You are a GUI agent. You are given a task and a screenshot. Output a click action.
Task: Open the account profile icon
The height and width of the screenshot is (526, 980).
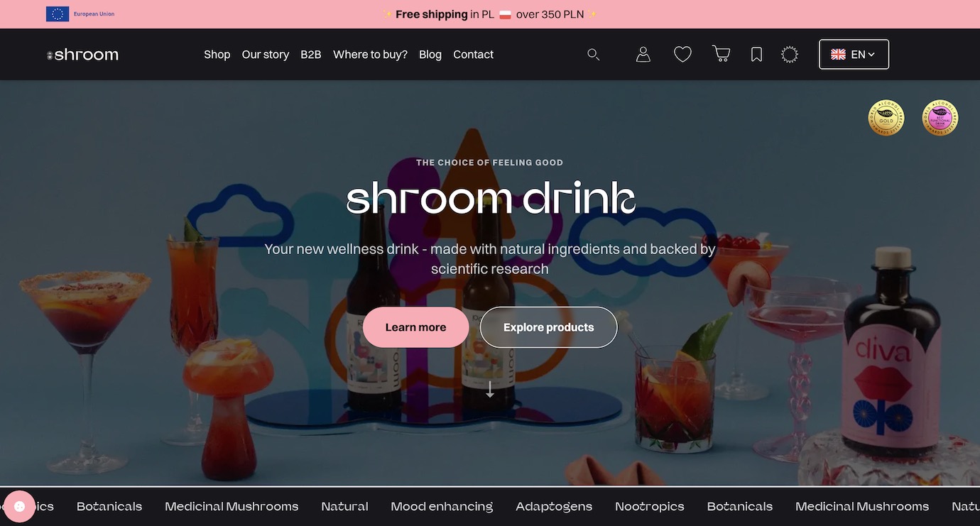[x=643, y=54]
